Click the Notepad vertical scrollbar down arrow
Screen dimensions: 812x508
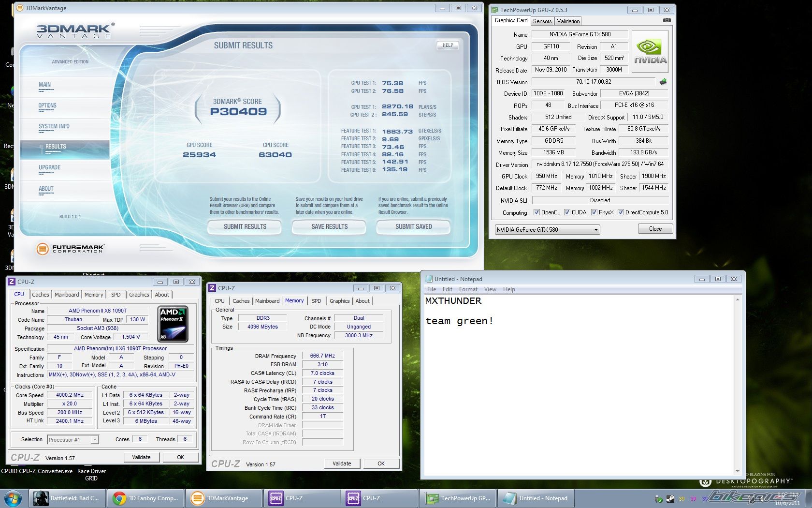pos(737,471)
